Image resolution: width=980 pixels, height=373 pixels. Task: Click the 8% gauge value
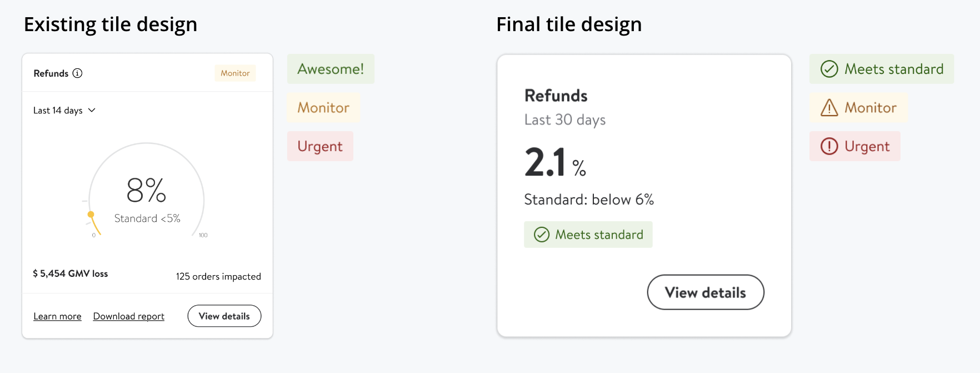pyautogui.click(x=146, y=190)
